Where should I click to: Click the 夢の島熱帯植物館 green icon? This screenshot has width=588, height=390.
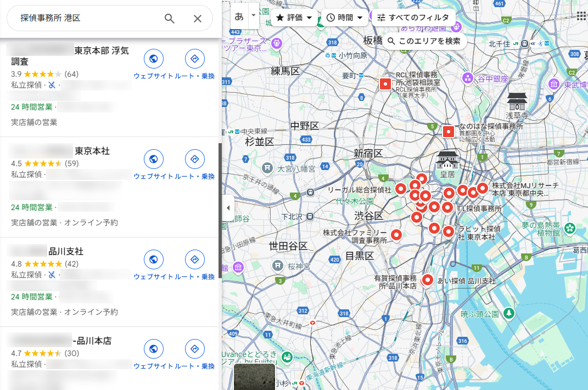click(x=570, y=228)
